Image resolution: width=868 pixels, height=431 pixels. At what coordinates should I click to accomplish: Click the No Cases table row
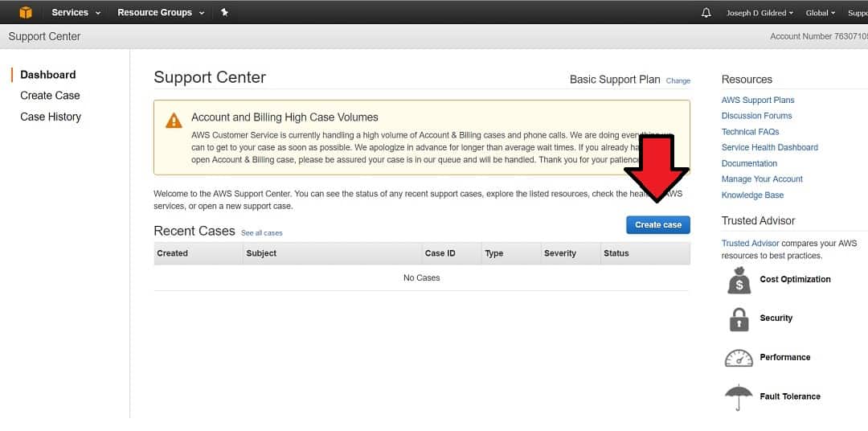(x=422, y=277)
